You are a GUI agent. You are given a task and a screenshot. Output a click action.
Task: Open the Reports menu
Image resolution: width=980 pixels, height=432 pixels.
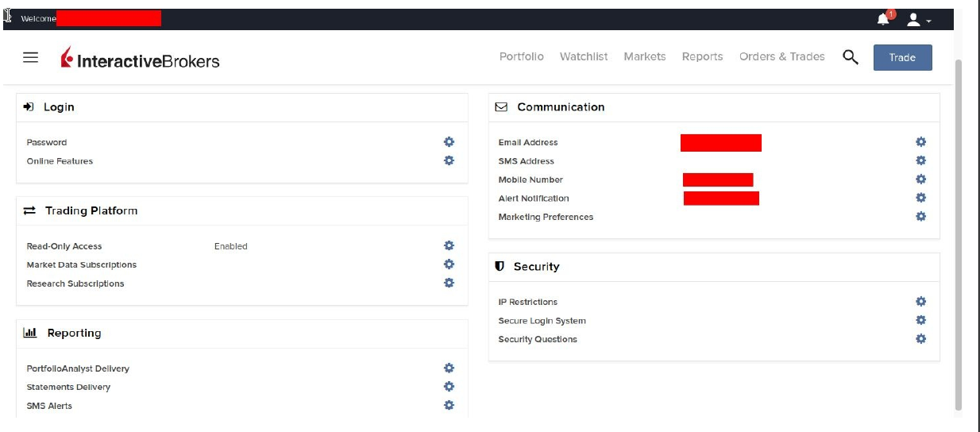(x=702, y=56)
